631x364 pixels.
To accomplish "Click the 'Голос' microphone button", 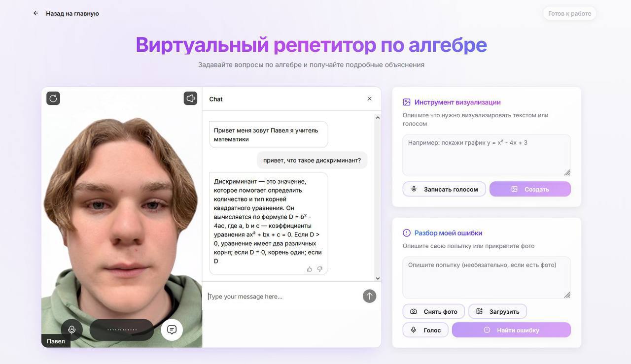I will pyautogui.click(x=425, y=330).
